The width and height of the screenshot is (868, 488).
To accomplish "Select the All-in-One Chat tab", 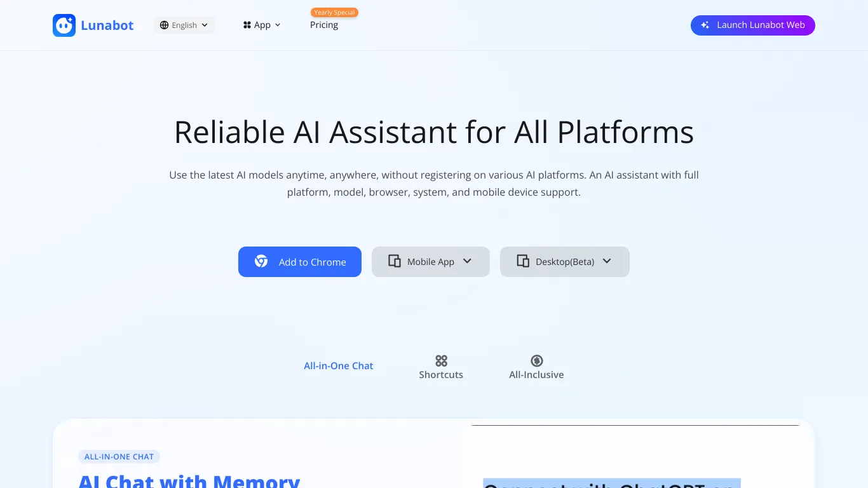I will [x=339, y=366].
